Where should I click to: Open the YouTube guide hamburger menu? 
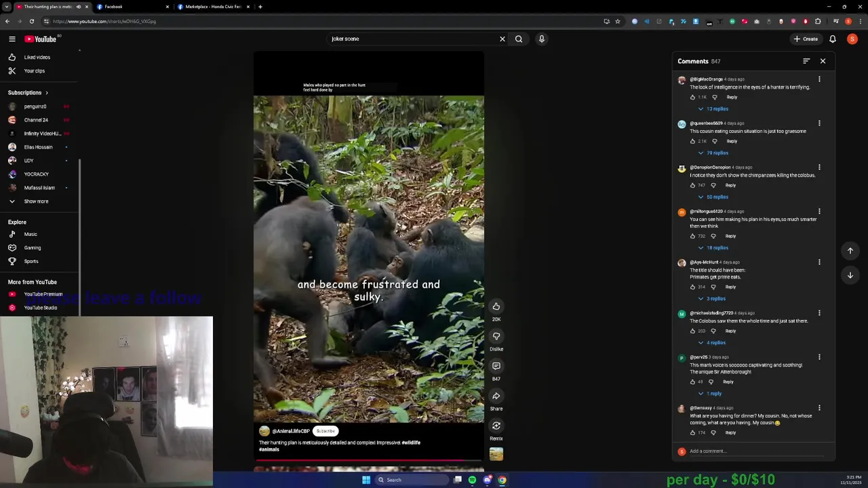coord(12,39)
